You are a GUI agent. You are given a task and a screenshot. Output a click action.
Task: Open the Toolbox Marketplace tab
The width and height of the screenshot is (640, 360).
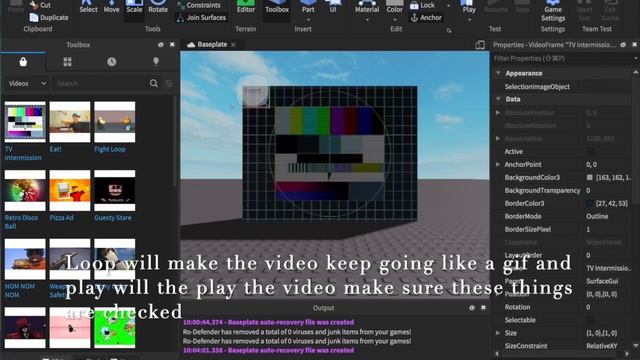[x=23, y=62]
